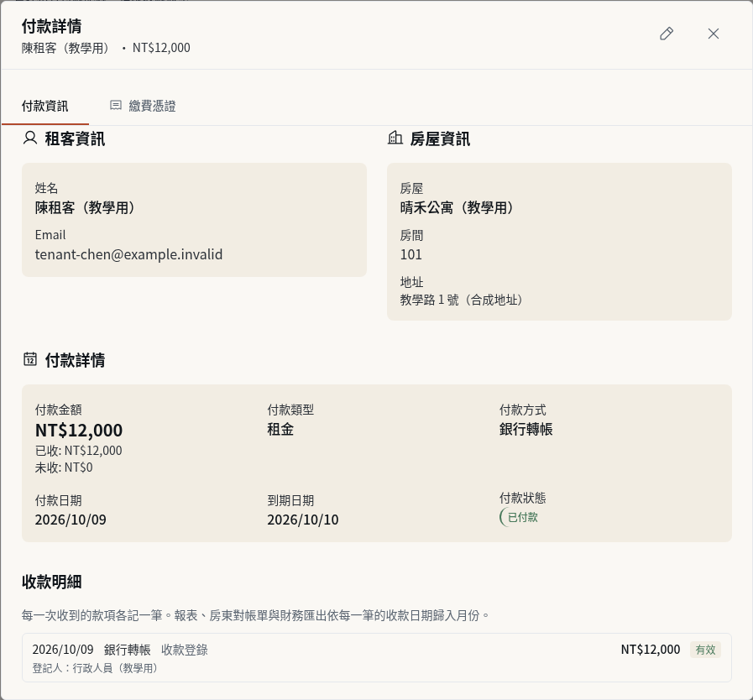Click the 收款明細 heading
This screenshot has height=700, width=753.
pos(51,582)
